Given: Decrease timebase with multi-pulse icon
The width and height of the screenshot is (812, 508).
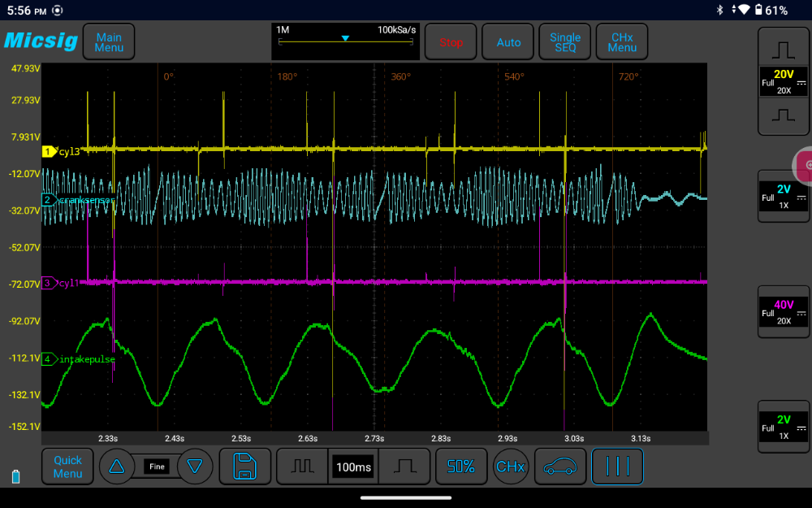Looking at the screenshot, I should [302, 467].
